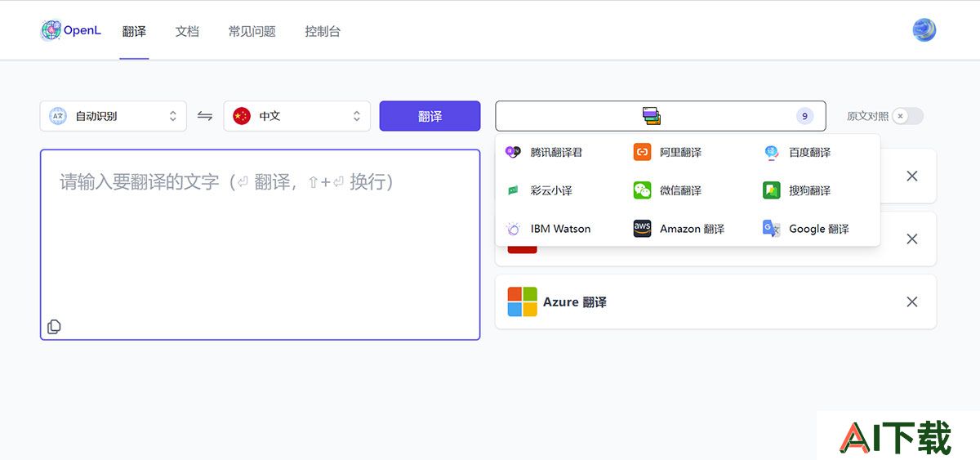Click the 阿里翻译 orange logo icon
This screenshot has width=980, height=460.
(x=642, y=152)
